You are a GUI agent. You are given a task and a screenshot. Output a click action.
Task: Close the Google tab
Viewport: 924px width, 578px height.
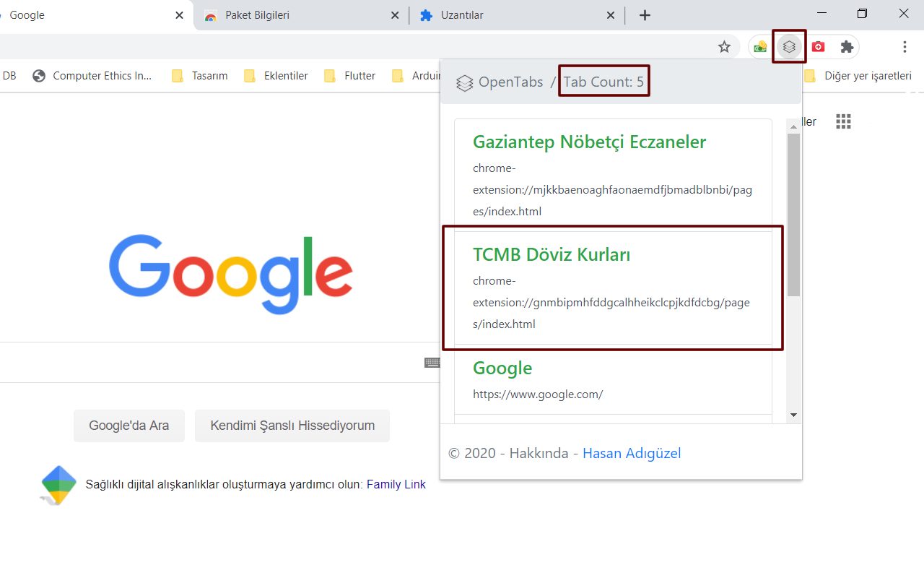180,15
